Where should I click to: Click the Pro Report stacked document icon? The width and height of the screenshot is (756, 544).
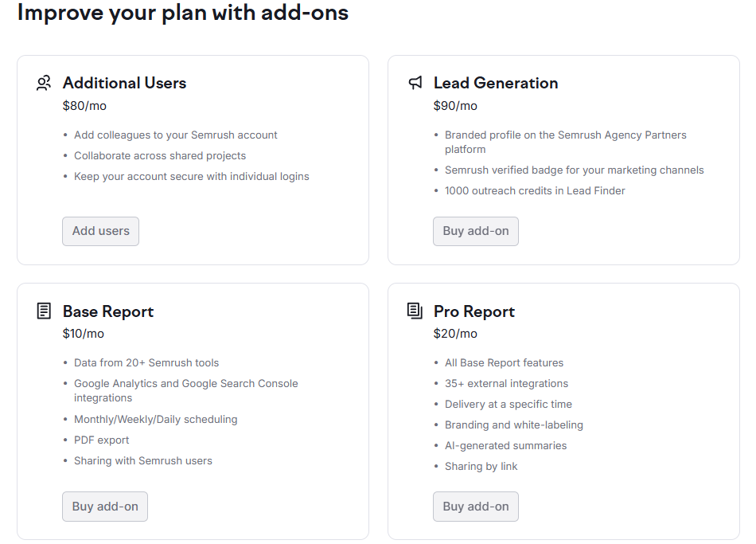pos(415,311)
